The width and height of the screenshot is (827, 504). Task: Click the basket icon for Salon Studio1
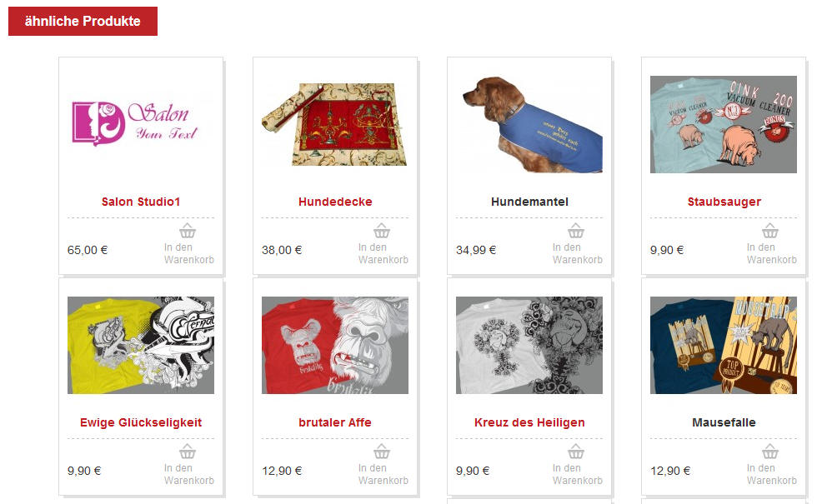point(188,231)
